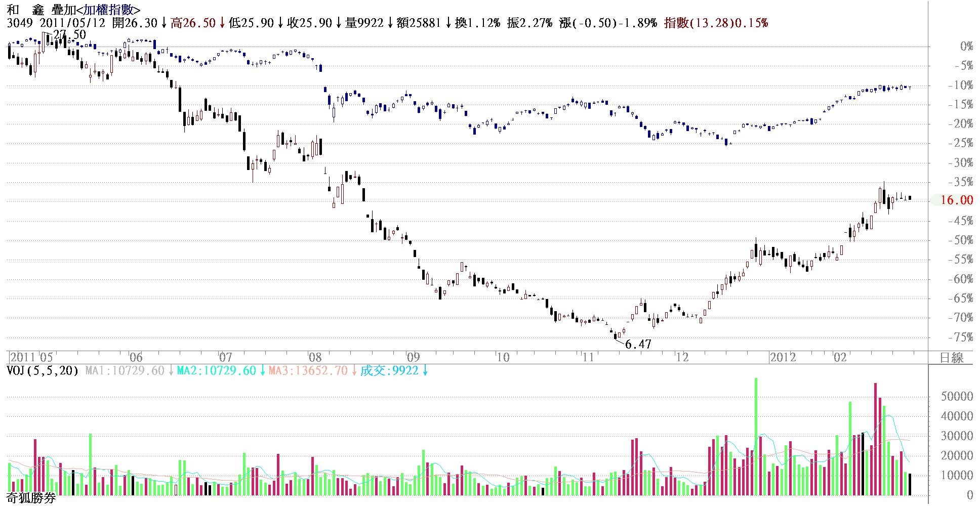Select the 12 month marker on the time axis
Screen dimensions: 980x509
click(682, 357)
